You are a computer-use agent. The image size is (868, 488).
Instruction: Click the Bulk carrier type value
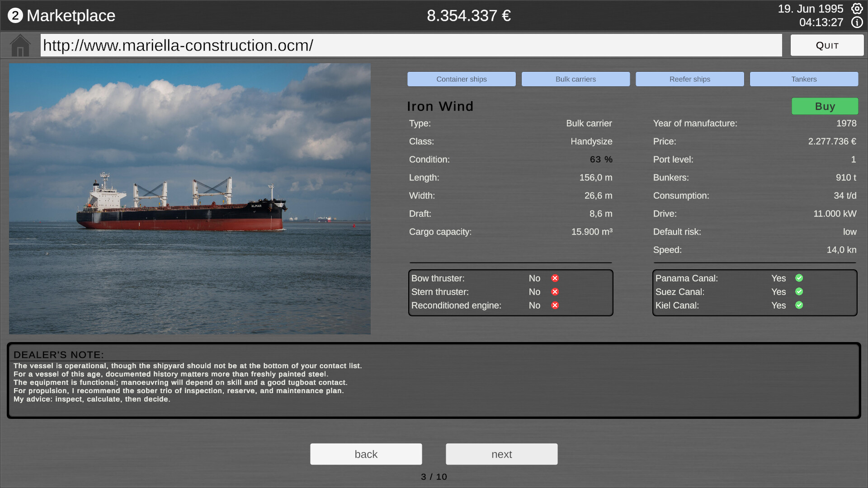pos(589,123)
